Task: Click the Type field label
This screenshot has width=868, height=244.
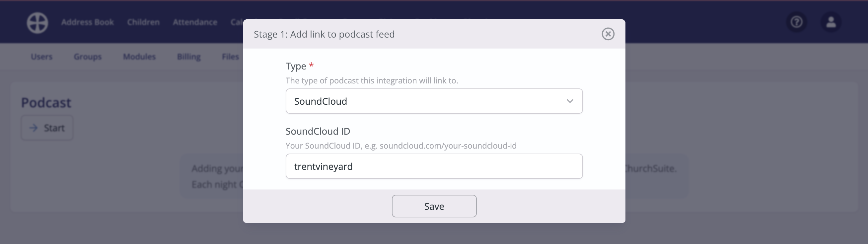Action: [296, 66]
